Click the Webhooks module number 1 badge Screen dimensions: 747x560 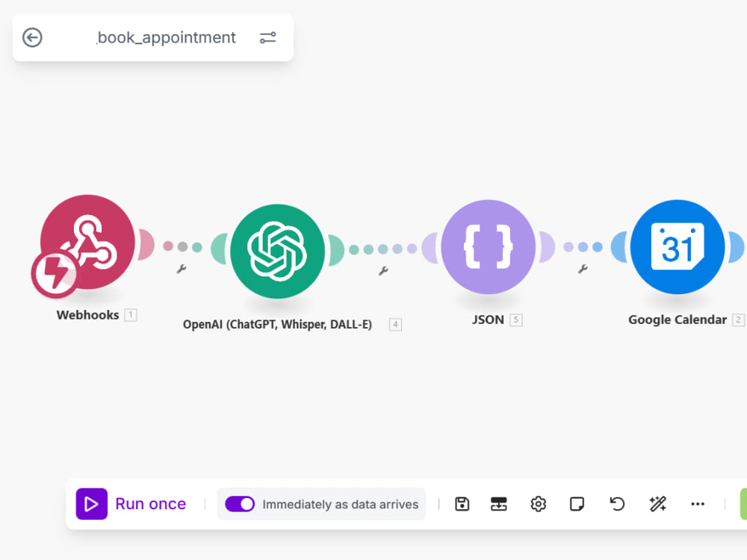[131, 315]
